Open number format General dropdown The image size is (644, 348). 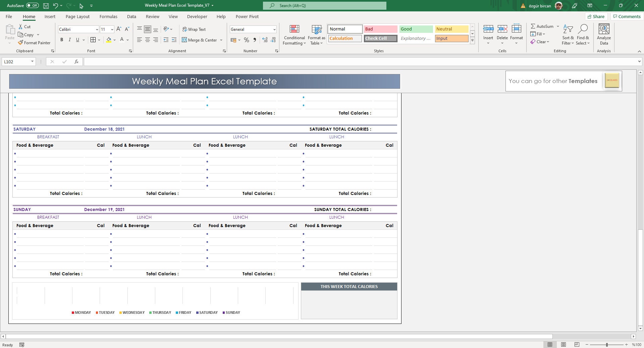pos(274,29)
